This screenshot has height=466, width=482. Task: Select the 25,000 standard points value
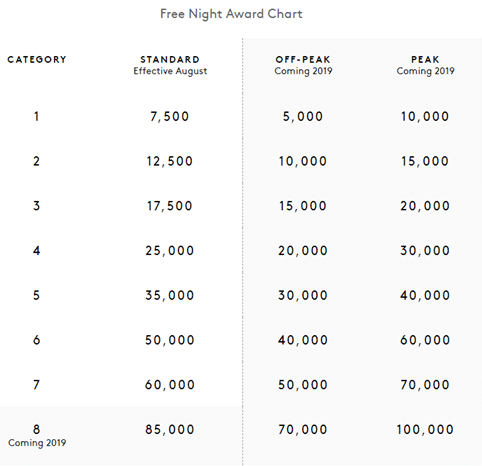[x=170, y=251]
